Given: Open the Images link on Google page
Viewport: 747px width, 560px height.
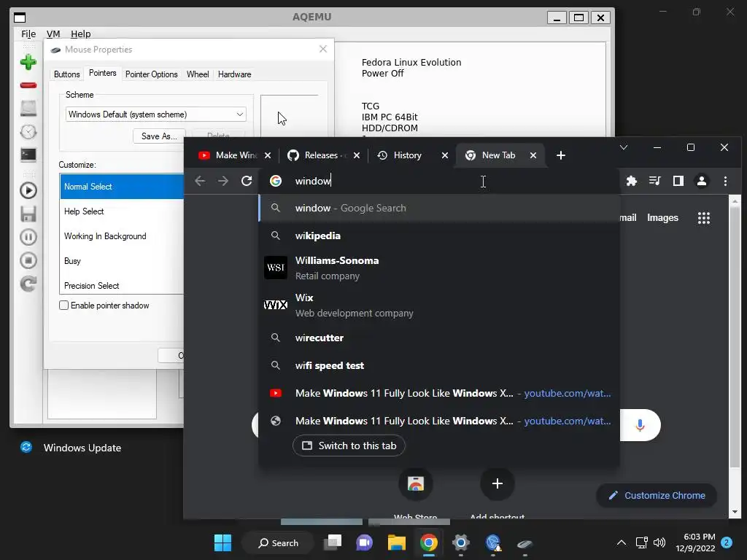Looking at the screenshot, I should pos(662,217).
